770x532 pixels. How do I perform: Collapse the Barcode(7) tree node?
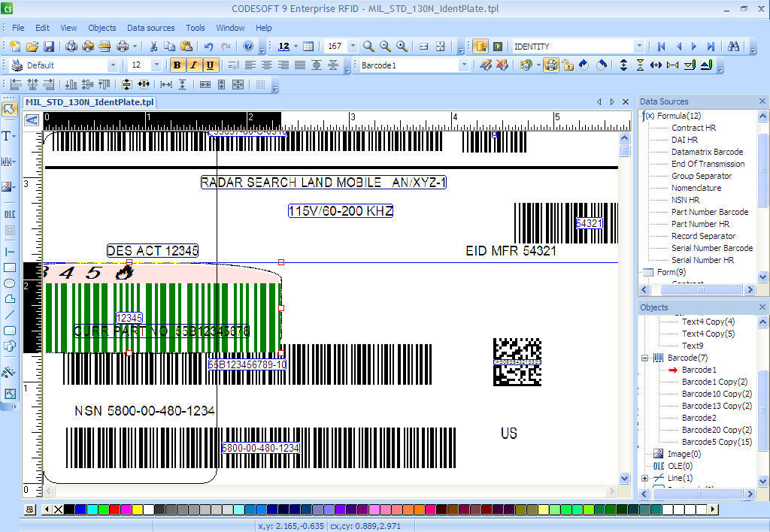(x=644, y=358)
